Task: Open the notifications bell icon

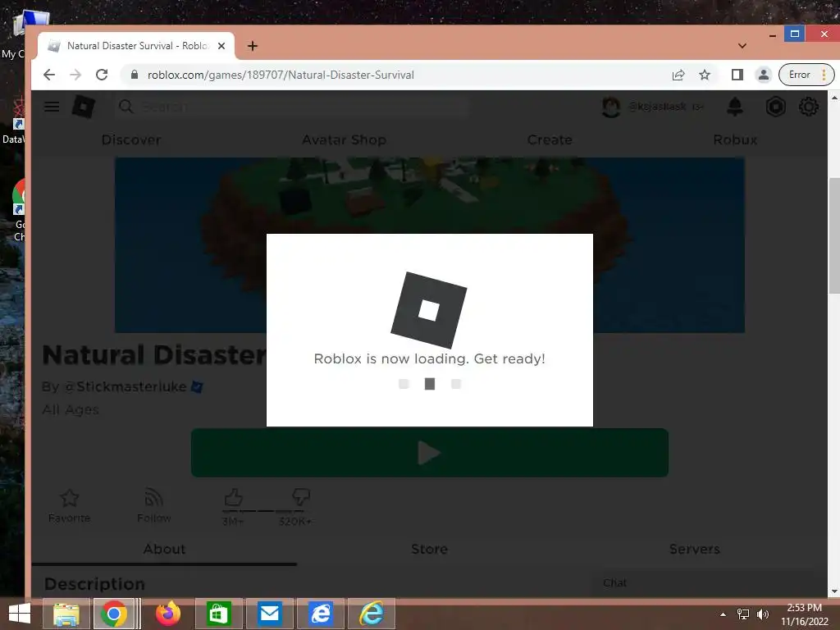Action: pyautogui.click(x=735, y=107)
